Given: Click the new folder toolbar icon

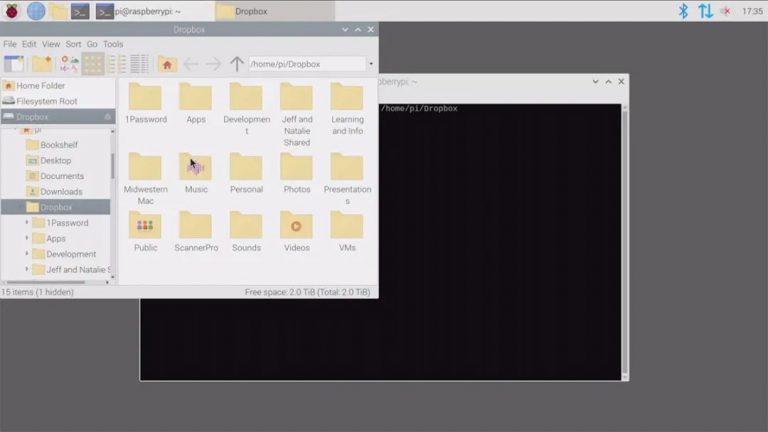Looking at the screenshot, I should (x=42, y=64).
